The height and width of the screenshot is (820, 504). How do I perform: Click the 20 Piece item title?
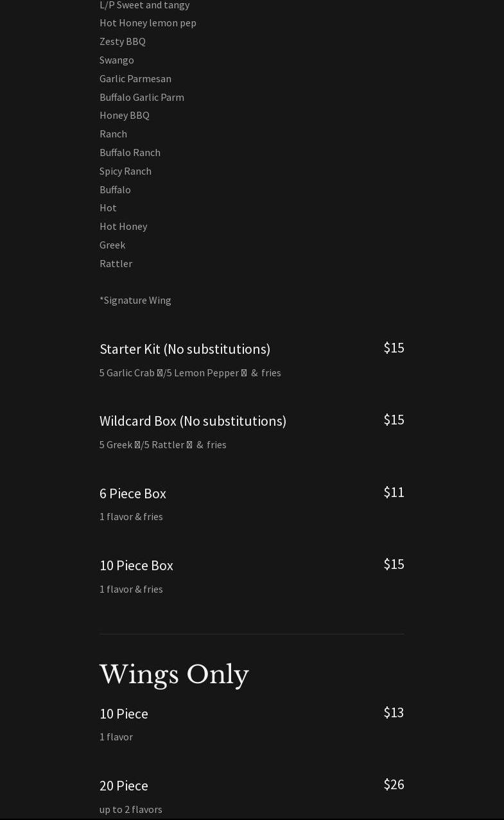pyautogui.click(x=123, y=785)
